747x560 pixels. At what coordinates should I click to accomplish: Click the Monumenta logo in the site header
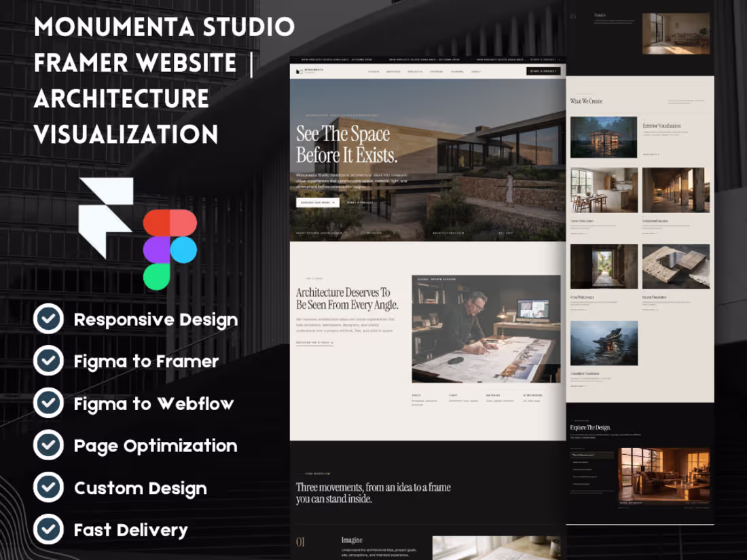pos(309,71)
